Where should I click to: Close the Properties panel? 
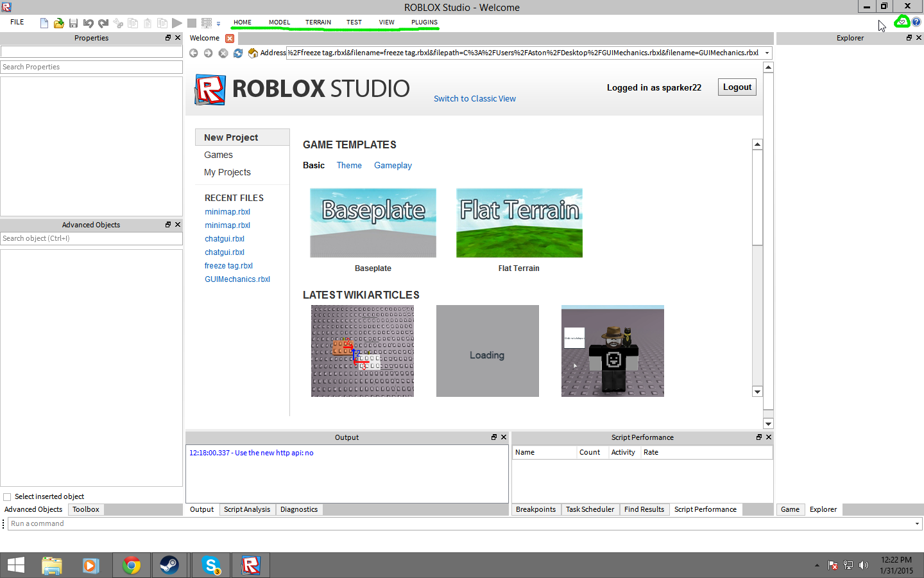(x=178, y=38)
